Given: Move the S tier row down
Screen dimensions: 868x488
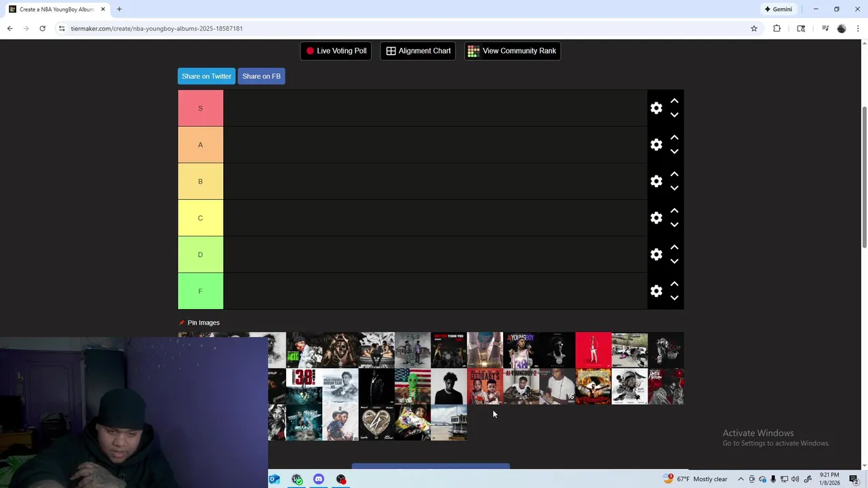Looking at the screenshot, I should pyautogui.click(x=674, y=115).
